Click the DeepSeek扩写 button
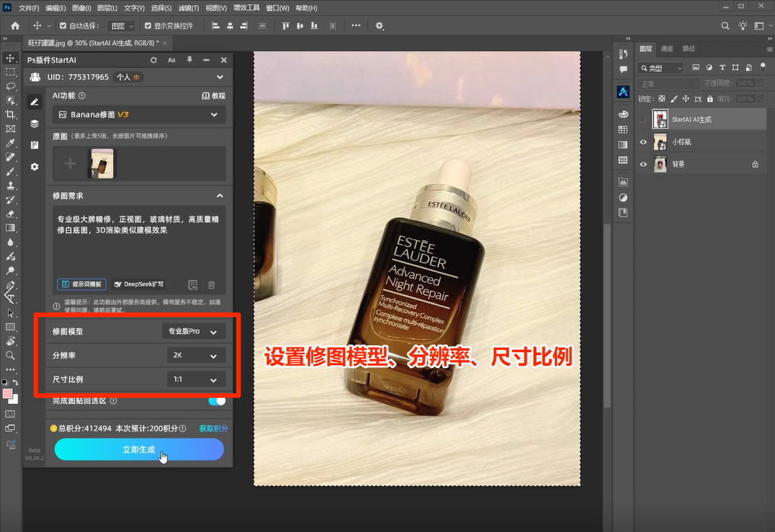The image size is (775, 532). tap(139, 284)
